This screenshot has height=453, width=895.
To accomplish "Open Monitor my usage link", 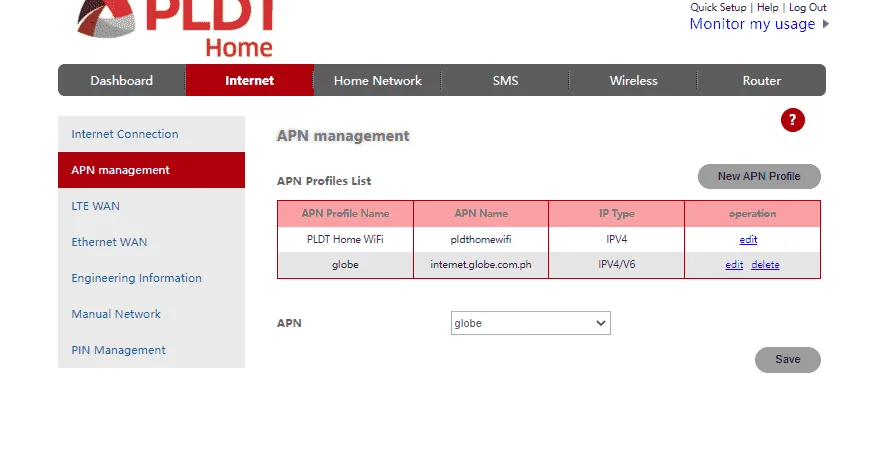I will (752, 24).
